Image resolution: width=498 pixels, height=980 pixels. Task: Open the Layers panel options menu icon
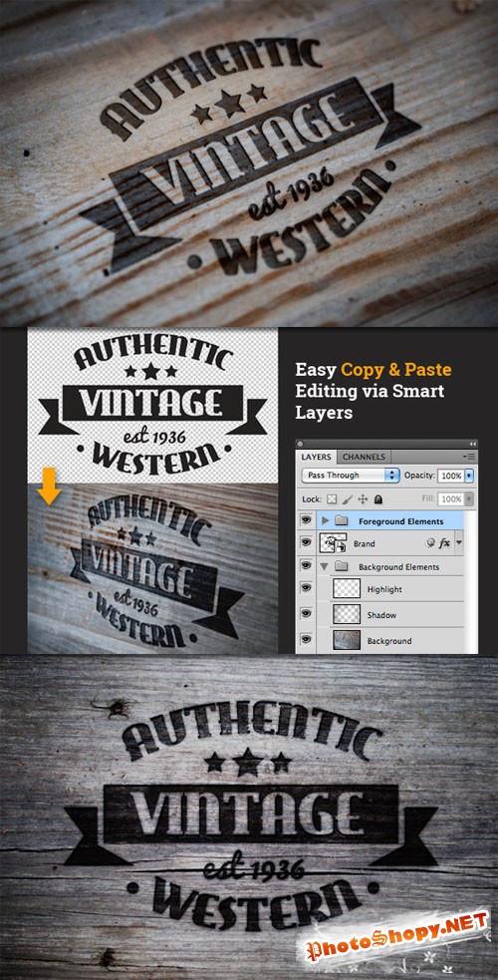pos(469,457)
